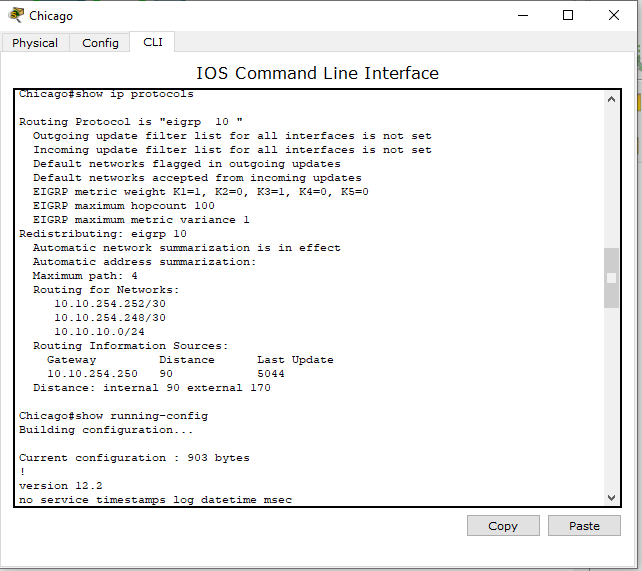Click 'Automatic network summarization is in effect'
642x571 pixels.
coord(187,248)
